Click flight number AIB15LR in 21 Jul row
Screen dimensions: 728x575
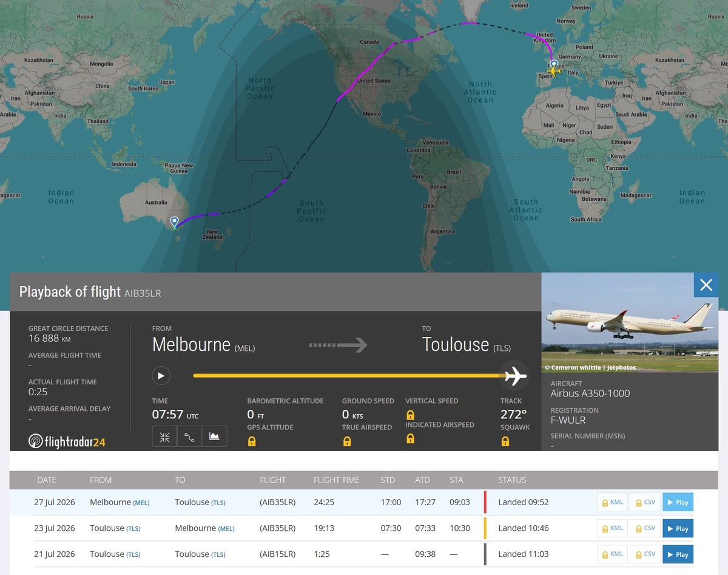click(x=277, y=554)
